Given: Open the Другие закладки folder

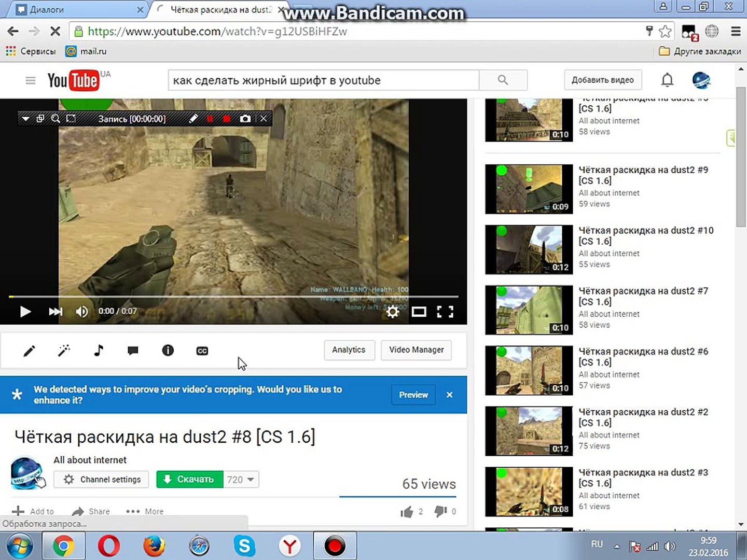Looking at the screenshot, I should click(699, 51).
